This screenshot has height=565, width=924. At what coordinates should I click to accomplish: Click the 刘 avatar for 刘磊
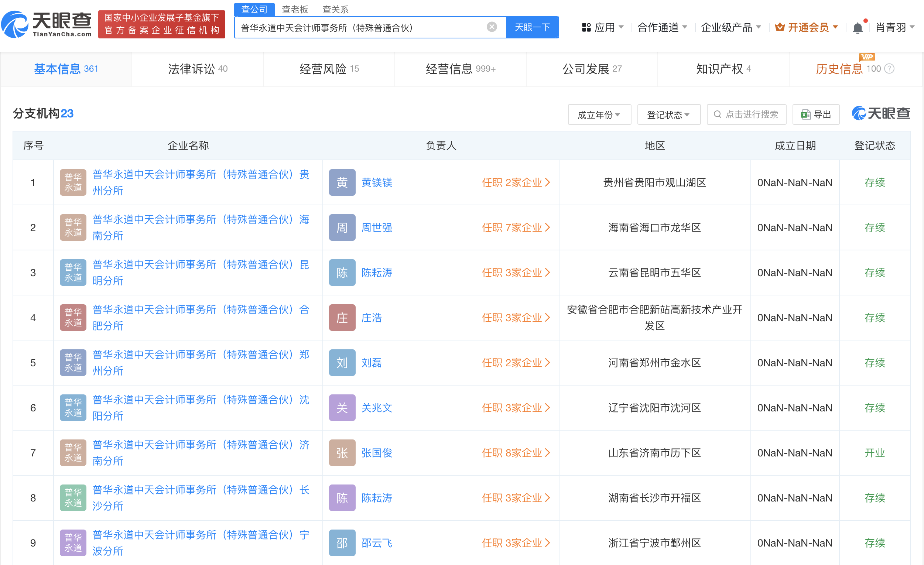[x=342, y=363]
